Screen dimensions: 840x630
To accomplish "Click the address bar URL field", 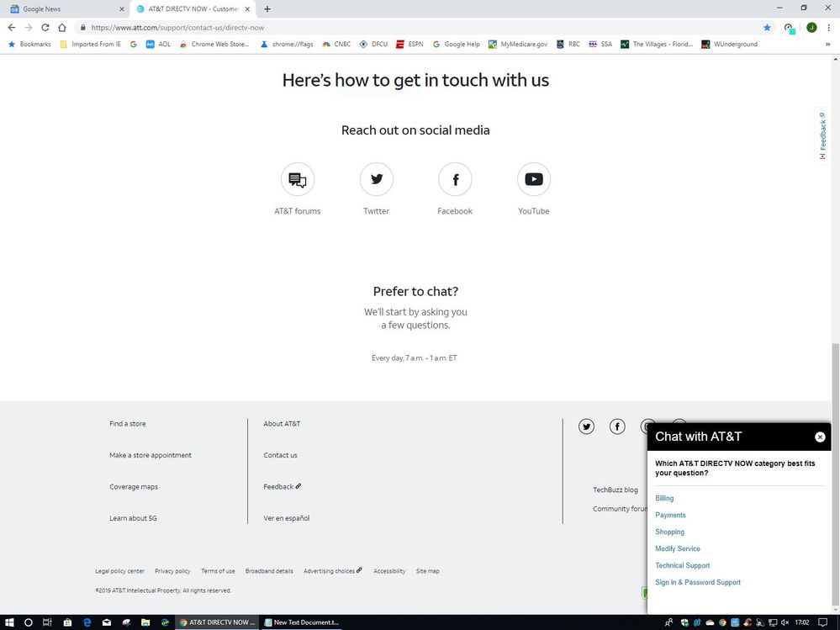I will coord(420,27).
